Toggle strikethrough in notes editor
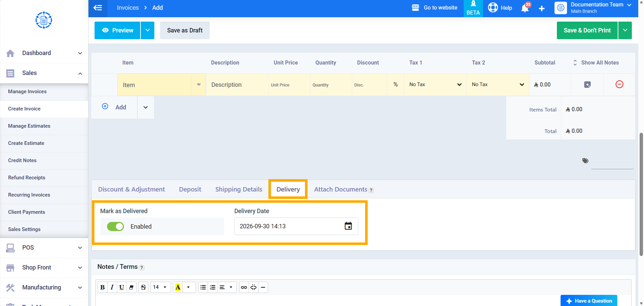The height and width of the screenshot is (306, 644). (143, 287)
